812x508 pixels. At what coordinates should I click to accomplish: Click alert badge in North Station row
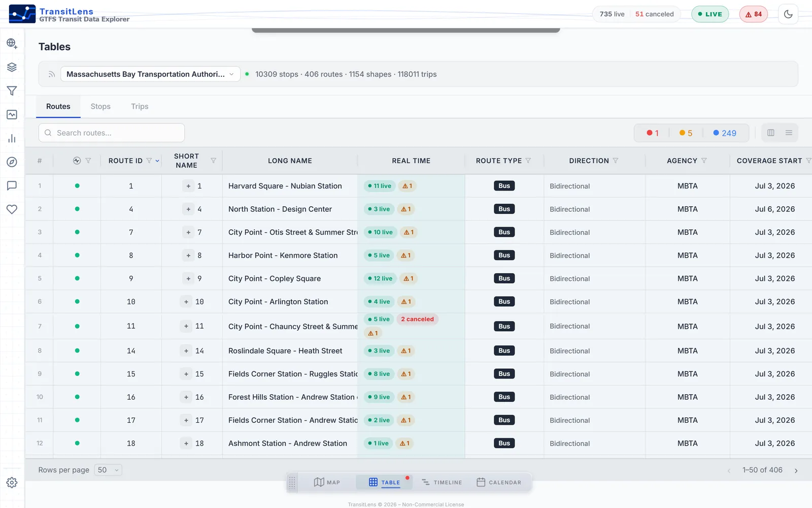tap(405, 209)
